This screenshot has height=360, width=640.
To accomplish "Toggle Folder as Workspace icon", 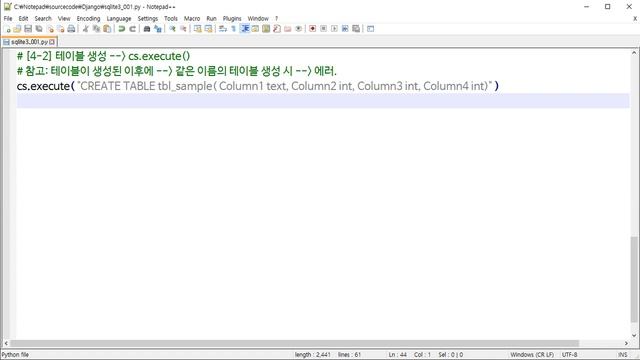I will click(x=288, y=29).
